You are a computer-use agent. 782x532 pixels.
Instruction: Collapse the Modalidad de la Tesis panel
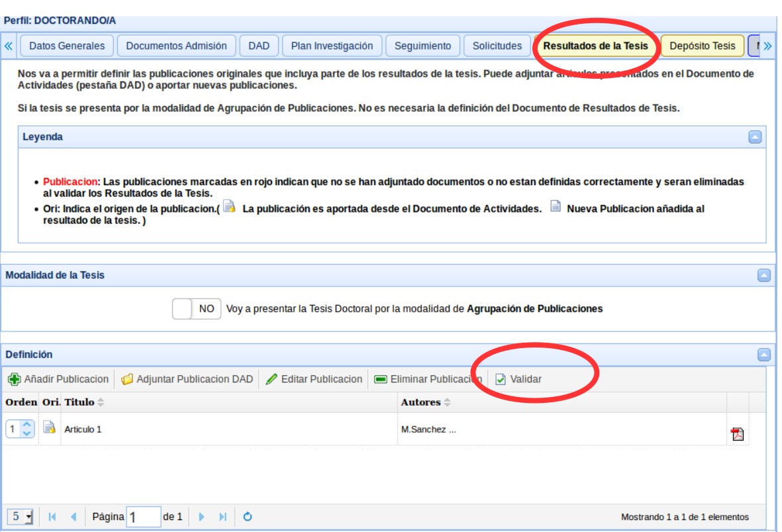pos(763,275)
